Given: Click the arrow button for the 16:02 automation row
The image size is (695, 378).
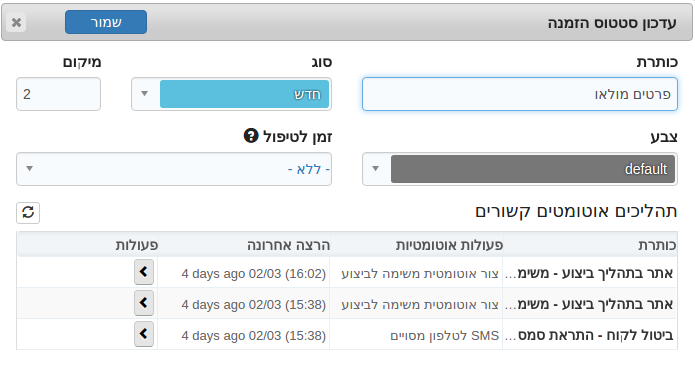Looking at the screenshot, I should [144, 272].
